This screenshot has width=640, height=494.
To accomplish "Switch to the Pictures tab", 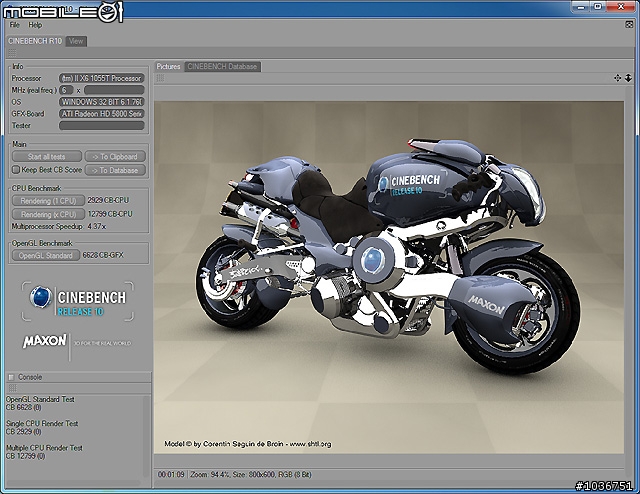I will coord(169,67).
